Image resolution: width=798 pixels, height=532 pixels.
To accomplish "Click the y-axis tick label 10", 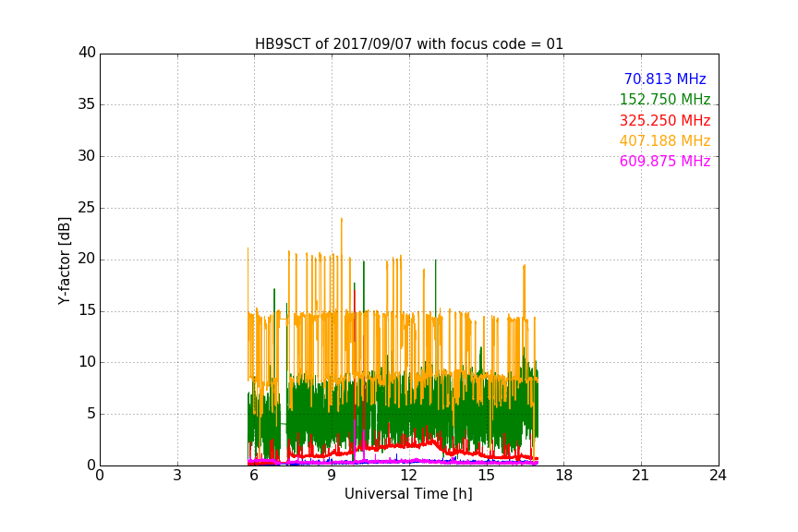I will click(x=87, y=362).
